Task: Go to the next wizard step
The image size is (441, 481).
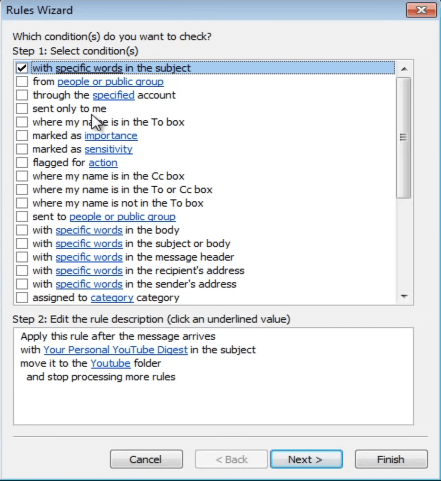Action: 306,459
